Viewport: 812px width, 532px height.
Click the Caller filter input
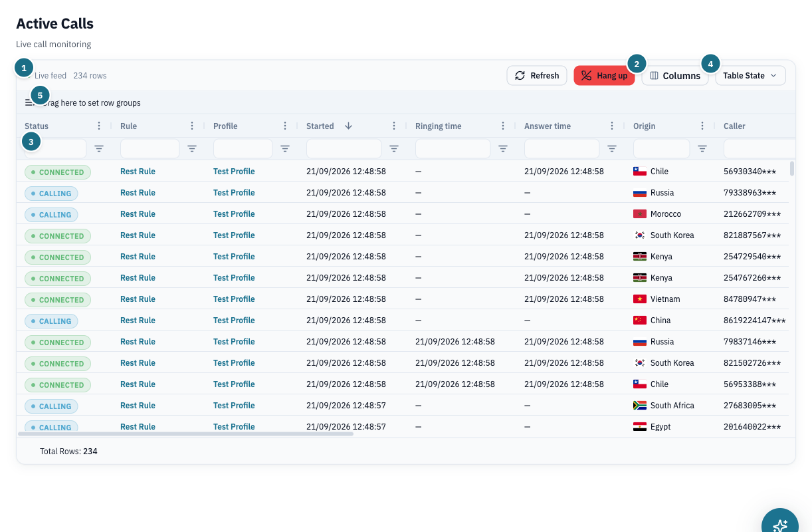(x=760, y=148)
